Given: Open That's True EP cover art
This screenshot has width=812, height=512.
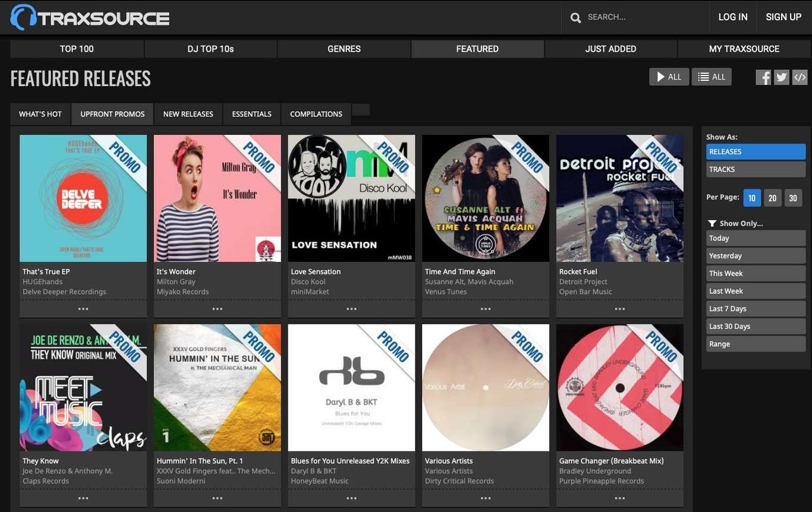Looking at the screenshot, I should click(x=83, y=198).
